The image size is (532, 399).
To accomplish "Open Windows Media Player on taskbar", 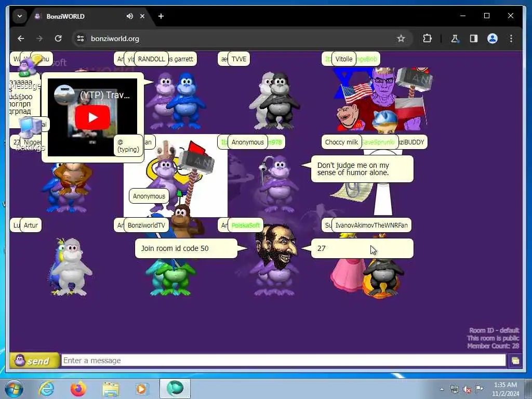I will click(x=142, y=389).
